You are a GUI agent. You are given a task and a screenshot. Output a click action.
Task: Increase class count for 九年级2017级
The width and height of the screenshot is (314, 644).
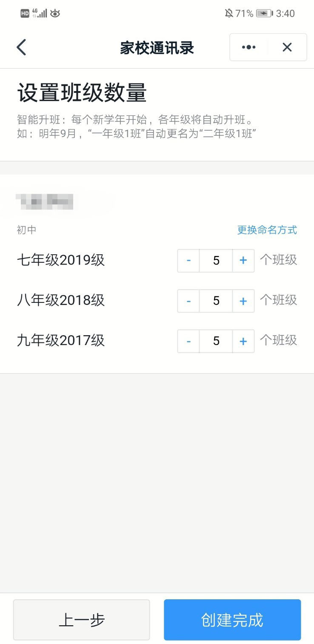(243, 341)
